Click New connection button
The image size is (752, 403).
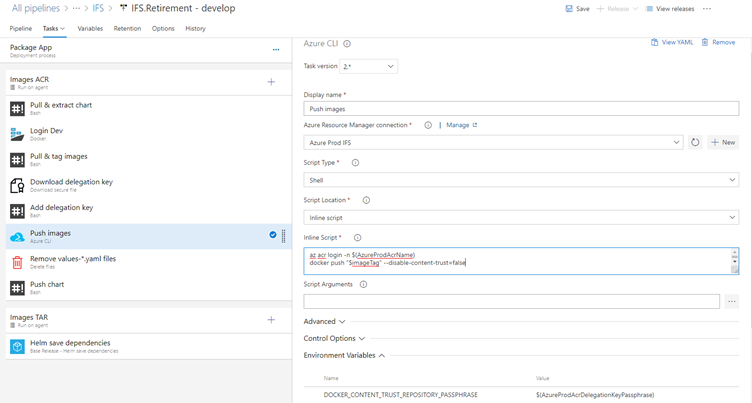(x=723, y=142)
